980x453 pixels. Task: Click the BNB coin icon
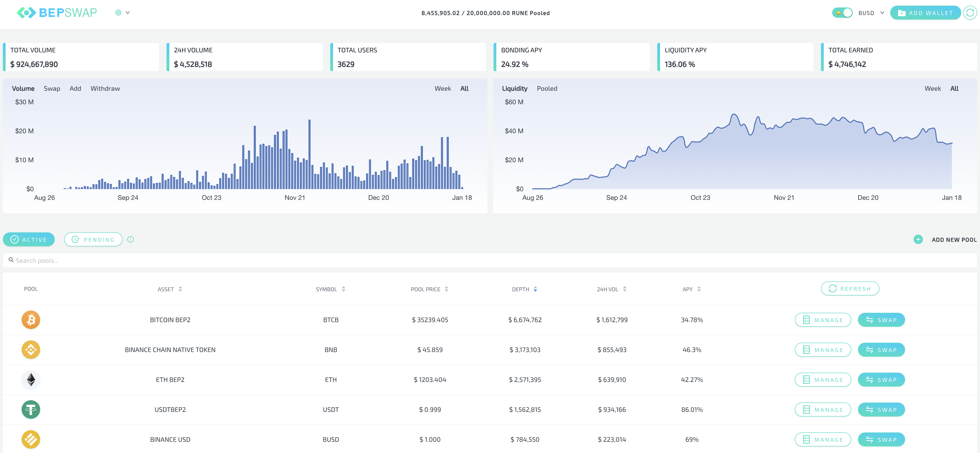(x=31, y=349)
